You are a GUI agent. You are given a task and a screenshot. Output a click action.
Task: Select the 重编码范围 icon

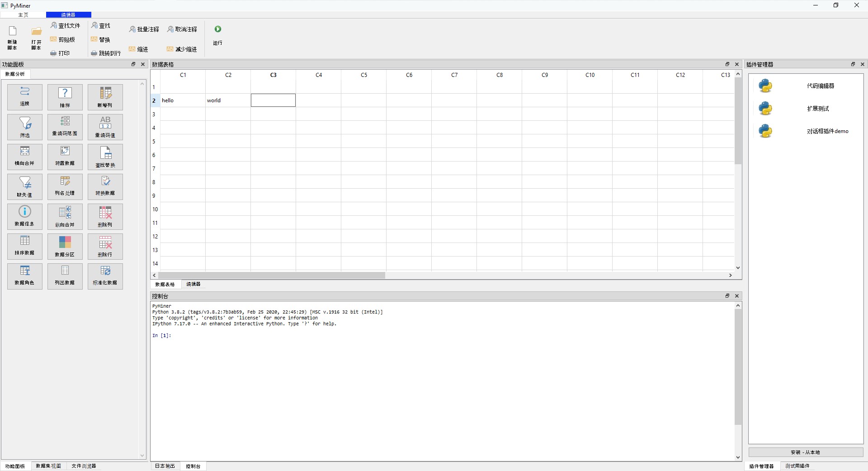[x=65, y=127]
